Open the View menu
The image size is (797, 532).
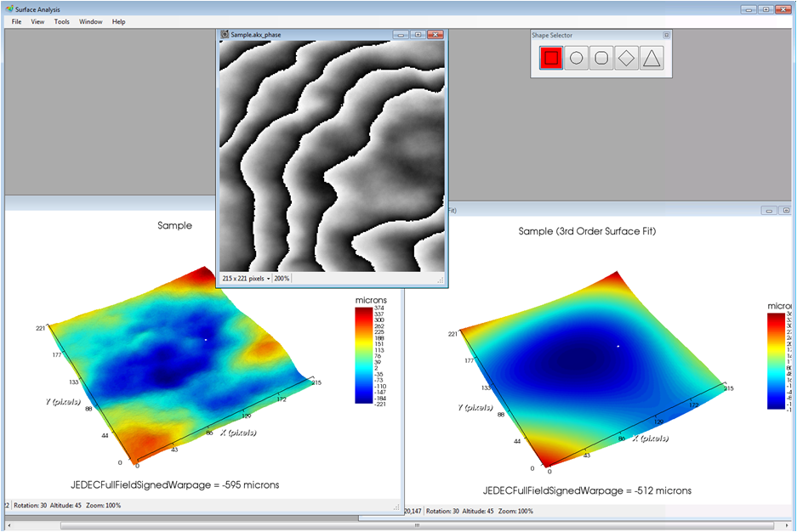point(37,21)
